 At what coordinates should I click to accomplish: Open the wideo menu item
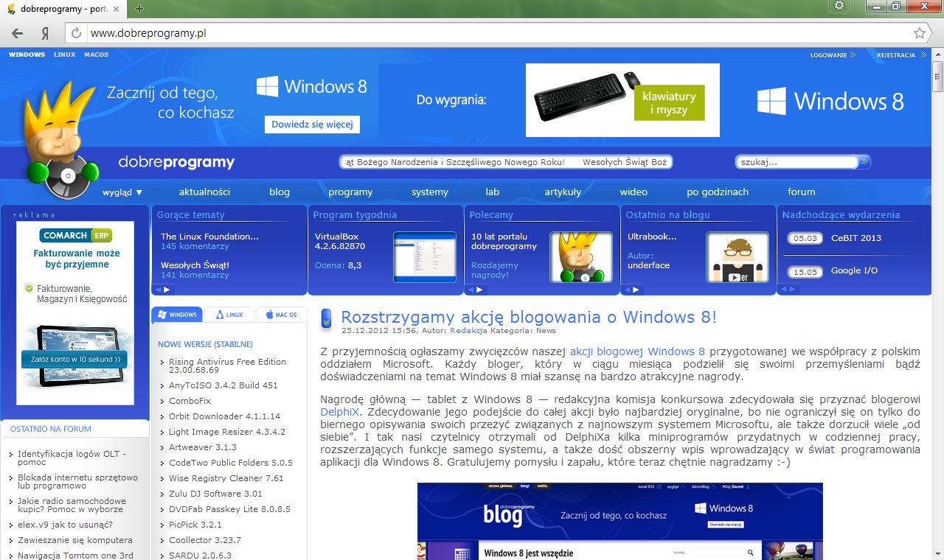click(x=634, y=192)
